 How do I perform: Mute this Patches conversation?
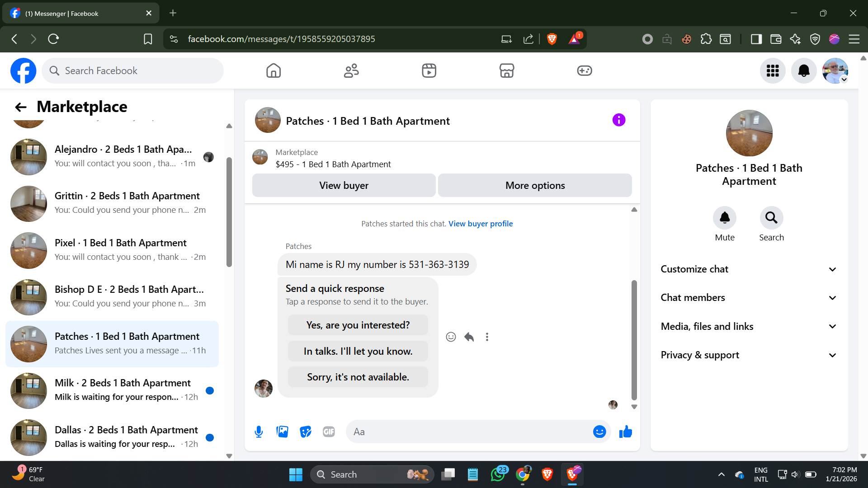pos(725,218)
